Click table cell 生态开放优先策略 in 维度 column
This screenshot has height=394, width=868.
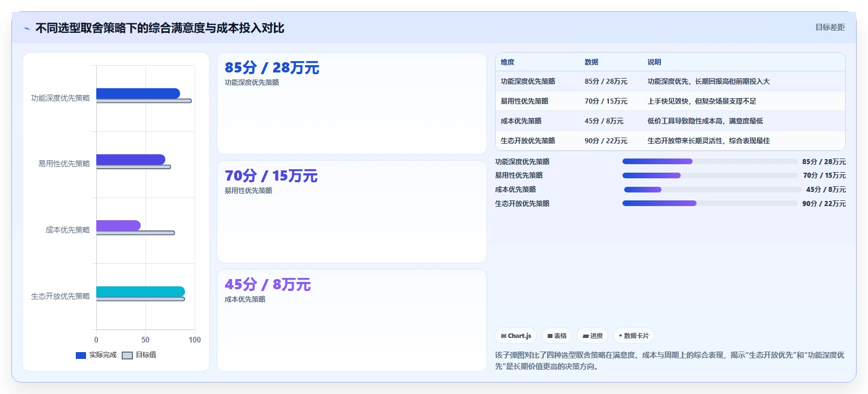pyautogui.click(x=528, y=141)
